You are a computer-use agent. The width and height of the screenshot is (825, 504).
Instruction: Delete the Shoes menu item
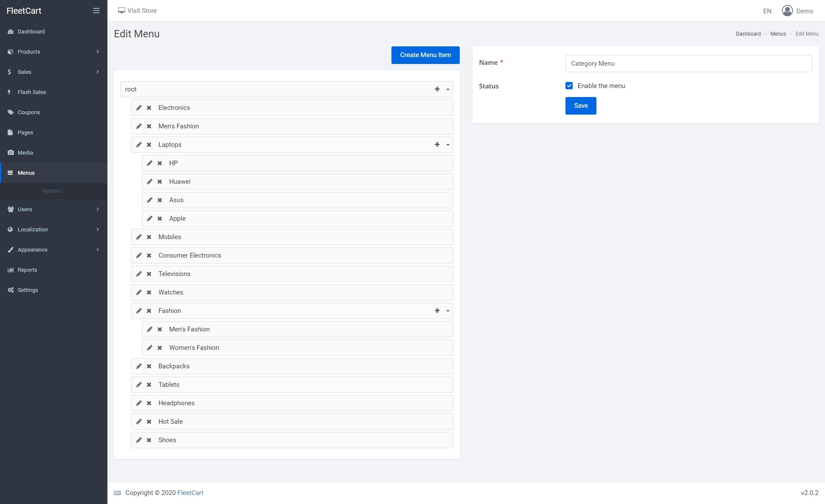tap(149, 440)
